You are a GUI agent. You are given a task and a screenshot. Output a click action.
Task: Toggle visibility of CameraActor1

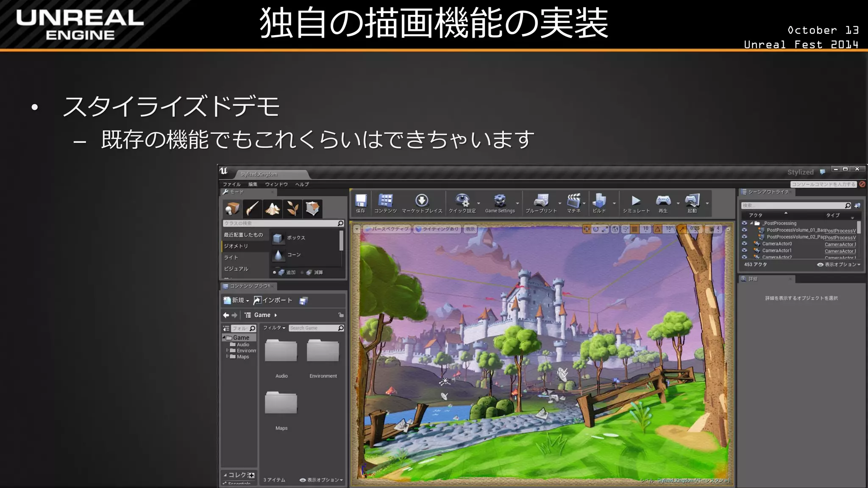coord(745,250)
